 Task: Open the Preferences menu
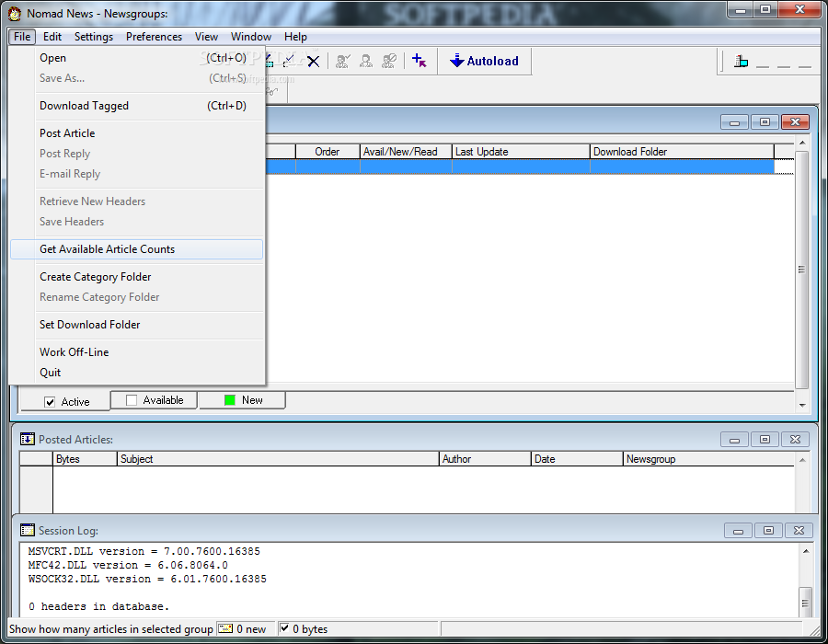[x=154, y=37]
